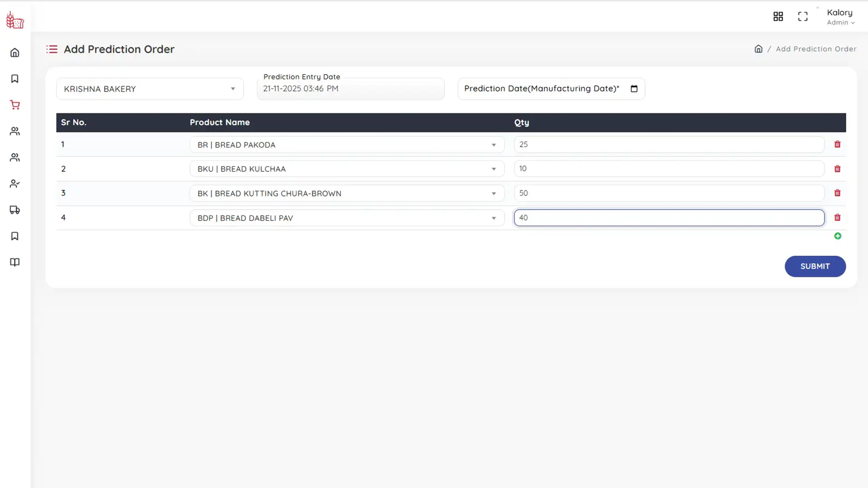Click the delivery truck sidebar icon
The image size is (868, 488).
coord(15,210)
